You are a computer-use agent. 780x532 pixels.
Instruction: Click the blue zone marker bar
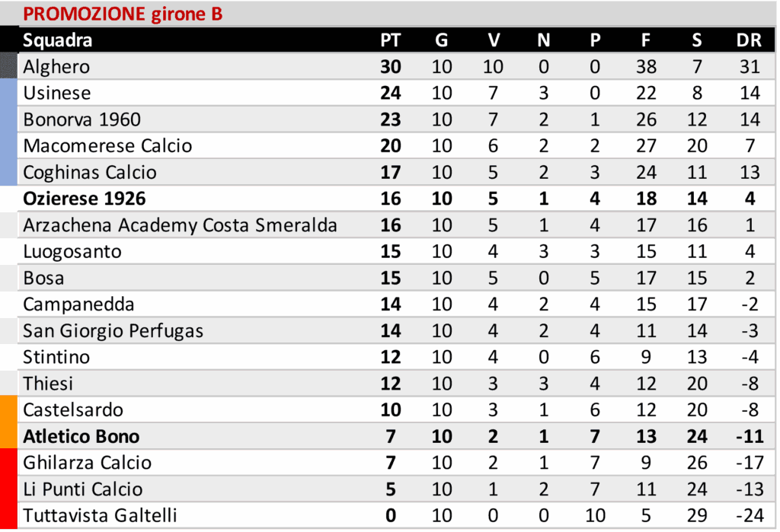(8, 132)
